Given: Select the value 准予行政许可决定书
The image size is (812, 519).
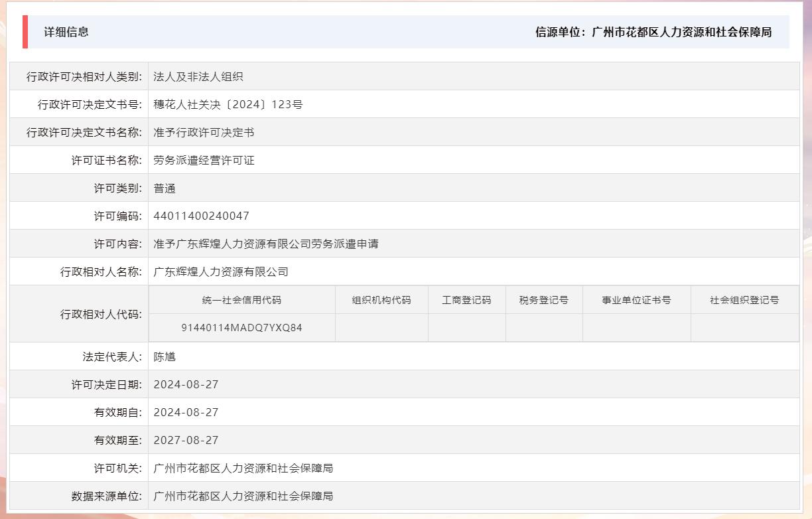Looking at the screenshot, I should [x=204, y=132].
